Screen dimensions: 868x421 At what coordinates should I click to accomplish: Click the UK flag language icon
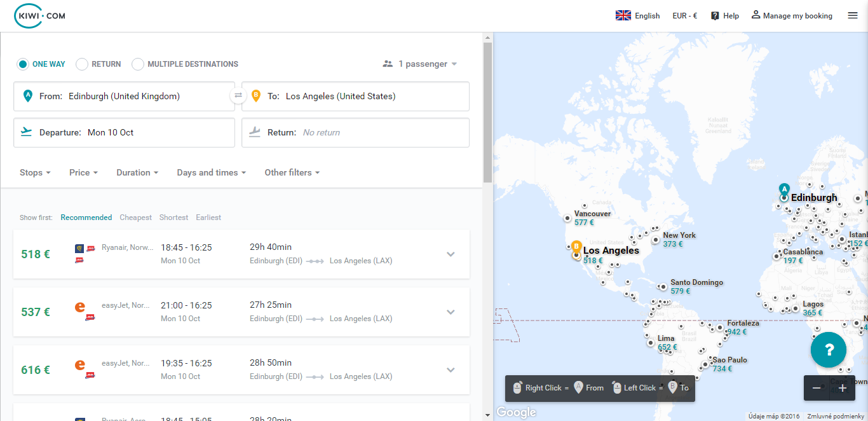[x=623, y=16]
